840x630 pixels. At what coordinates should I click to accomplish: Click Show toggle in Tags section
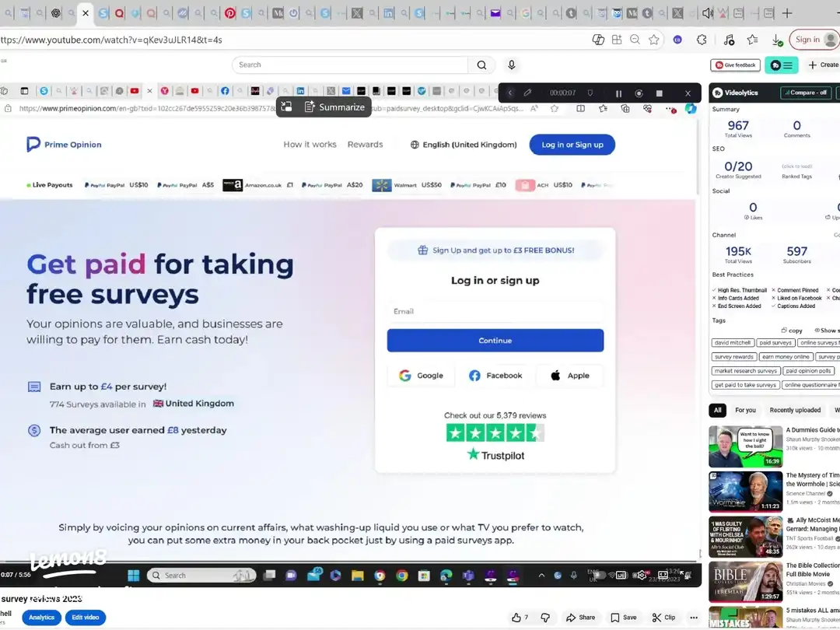click(x=826, y=331)
